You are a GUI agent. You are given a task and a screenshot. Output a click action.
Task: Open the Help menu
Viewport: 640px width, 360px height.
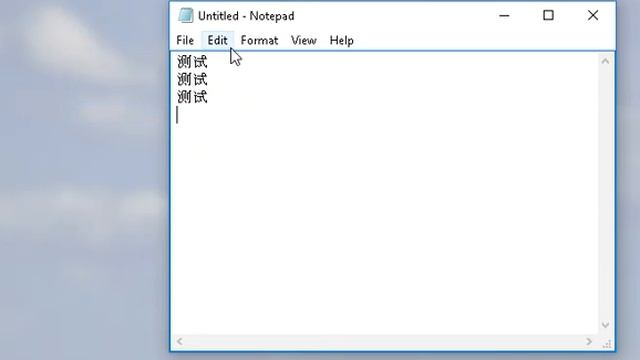point(342,40)
